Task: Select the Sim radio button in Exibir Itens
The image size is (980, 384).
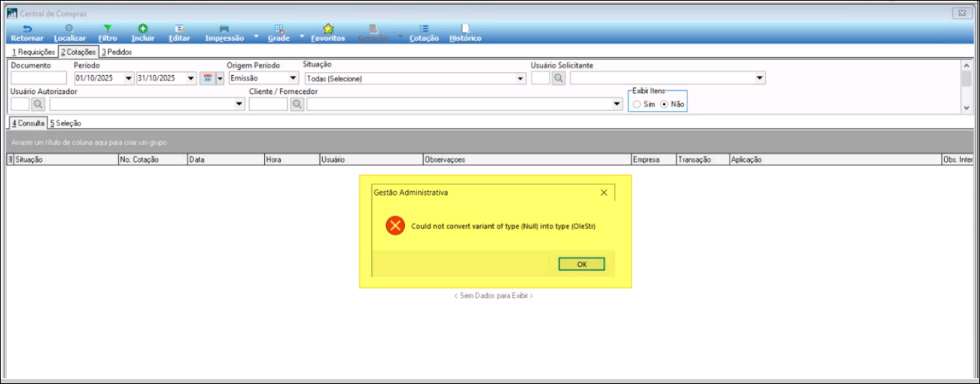Action: 637,104
